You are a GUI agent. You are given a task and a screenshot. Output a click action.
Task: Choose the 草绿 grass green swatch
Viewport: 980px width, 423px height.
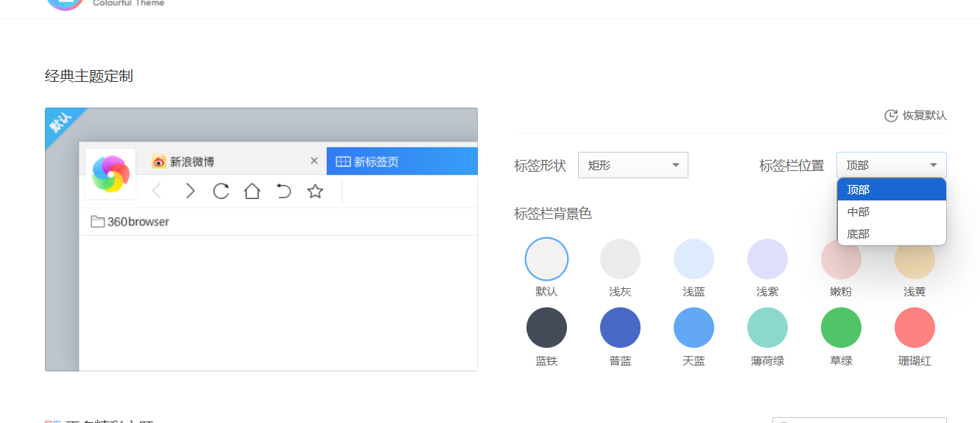pyautogui.click(x=841, y=328)
